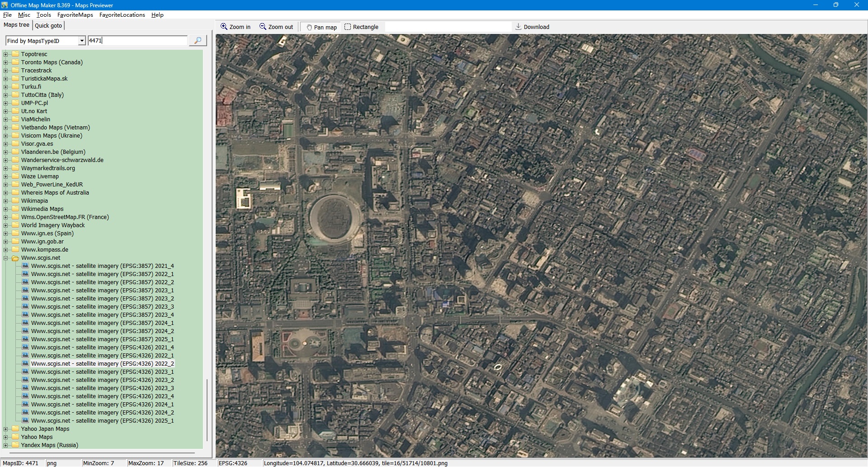
Task: Expand the World Imagery Wayback folder
Action: point(6,225)
